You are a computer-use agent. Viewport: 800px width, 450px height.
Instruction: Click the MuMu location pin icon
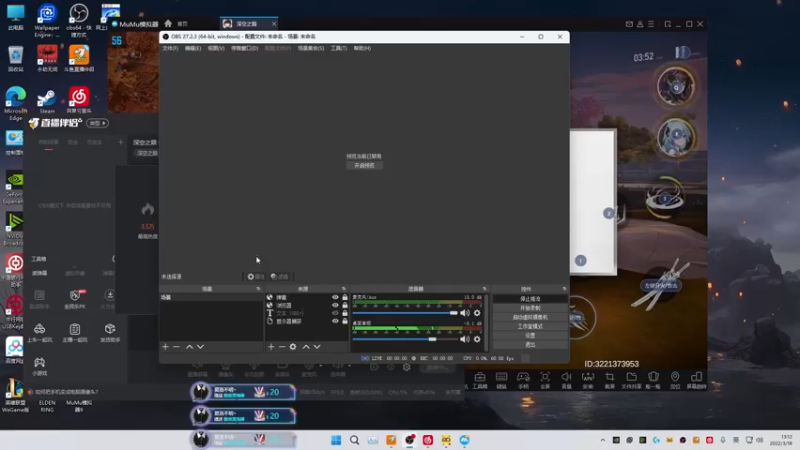click(x=675, y=380)
